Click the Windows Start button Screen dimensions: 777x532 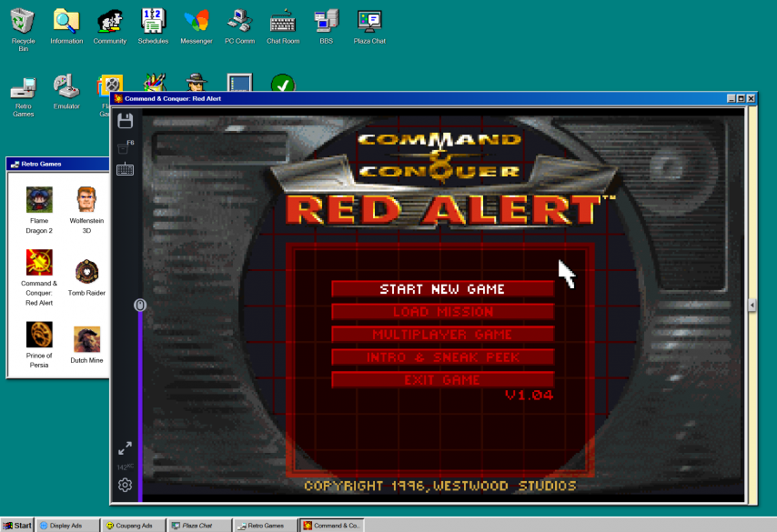click(x=17, y=525)
